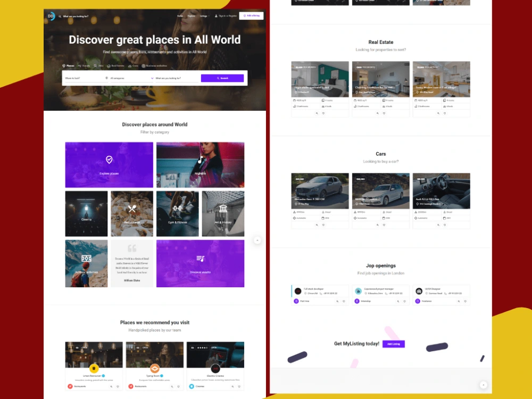Open the Explore menu item
Screen dimensions: 532x399
click(192, 16)
